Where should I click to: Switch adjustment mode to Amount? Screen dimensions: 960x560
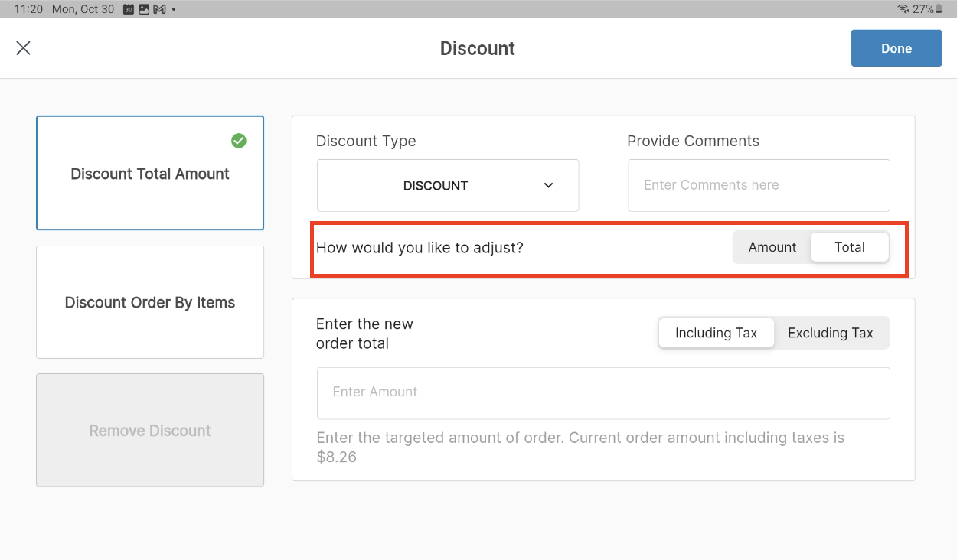[772, 247]
